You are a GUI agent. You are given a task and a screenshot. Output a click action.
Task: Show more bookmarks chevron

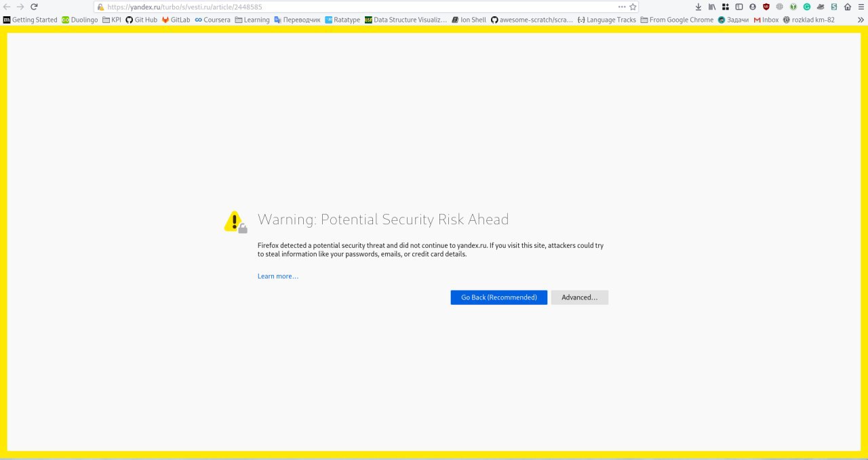point(861,20)
